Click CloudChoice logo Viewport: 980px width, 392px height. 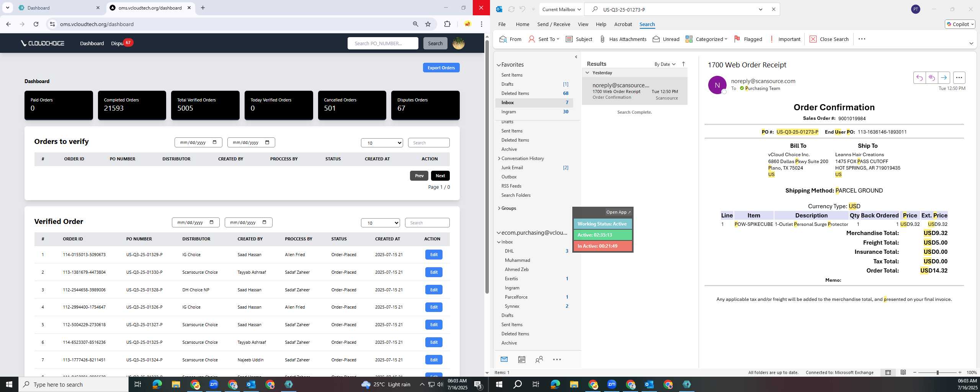(x=42, y=43)
